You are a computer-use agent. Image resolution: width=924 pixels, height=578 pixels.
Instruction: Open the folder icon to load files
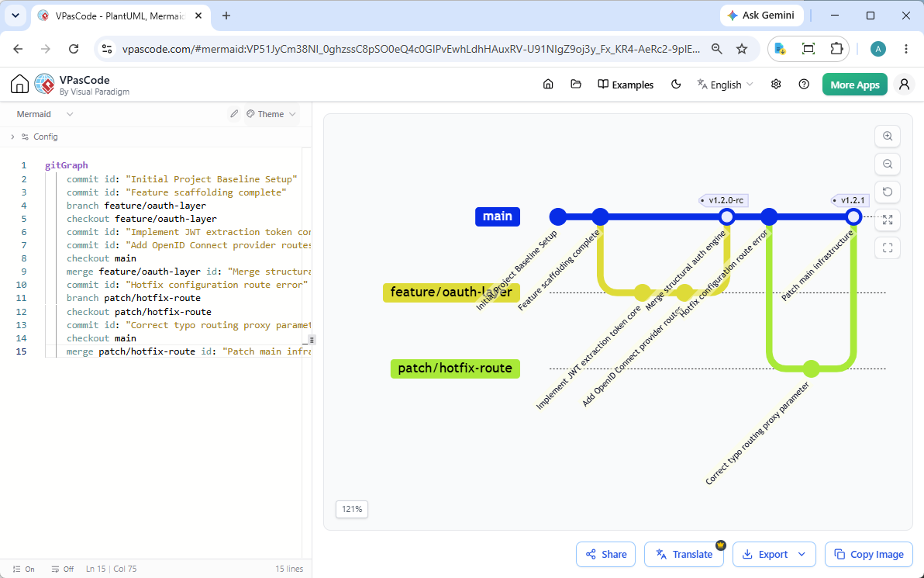pos(576,85)
